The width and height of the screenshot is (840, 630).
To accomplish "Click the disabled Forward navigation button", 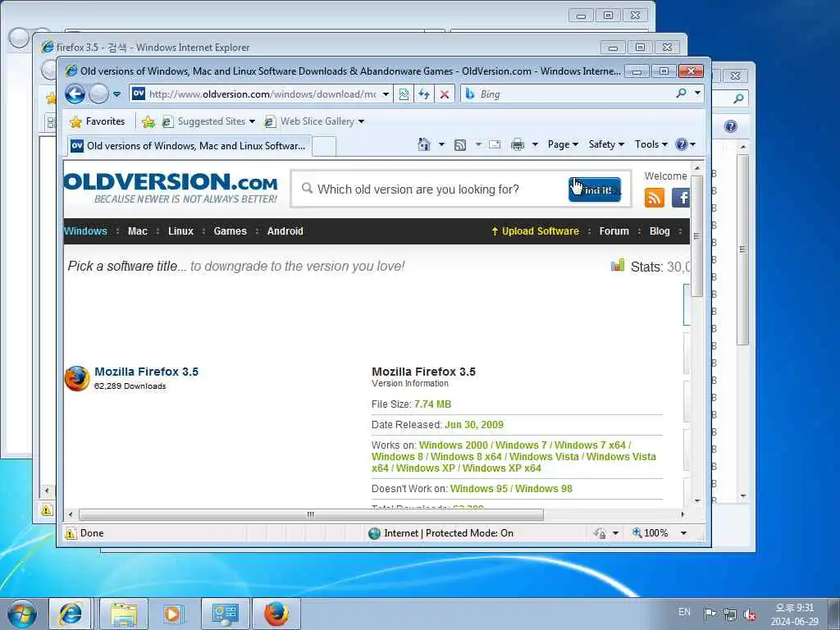I will coord(98,94).
